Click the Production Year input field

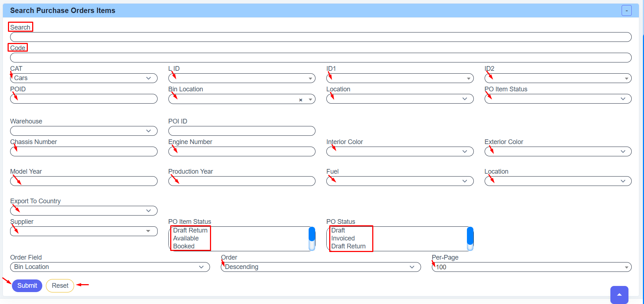coord(242,181)
